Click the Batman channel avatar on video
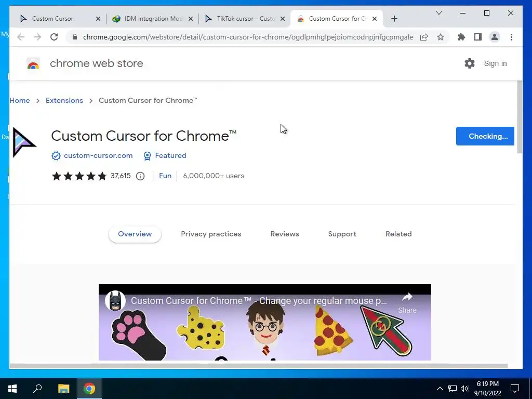The height and width of the screenshot is (399, 532). pos(115,301)
